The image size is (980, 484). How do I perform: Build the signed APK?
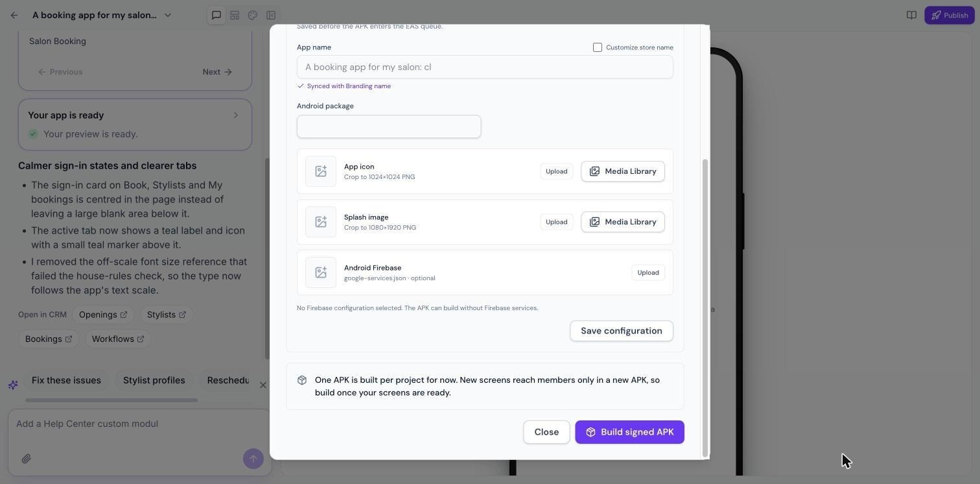(629, 432)
